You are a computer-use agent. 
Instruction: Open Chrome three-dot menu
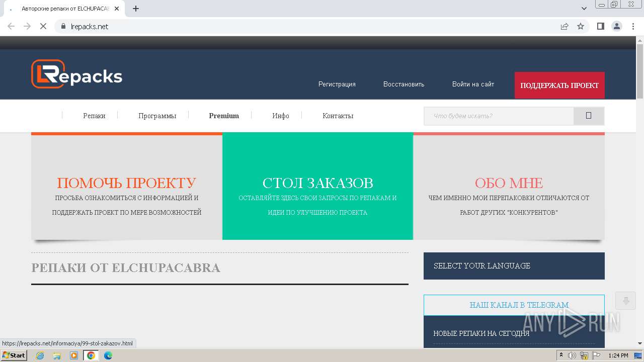point(633,26)
